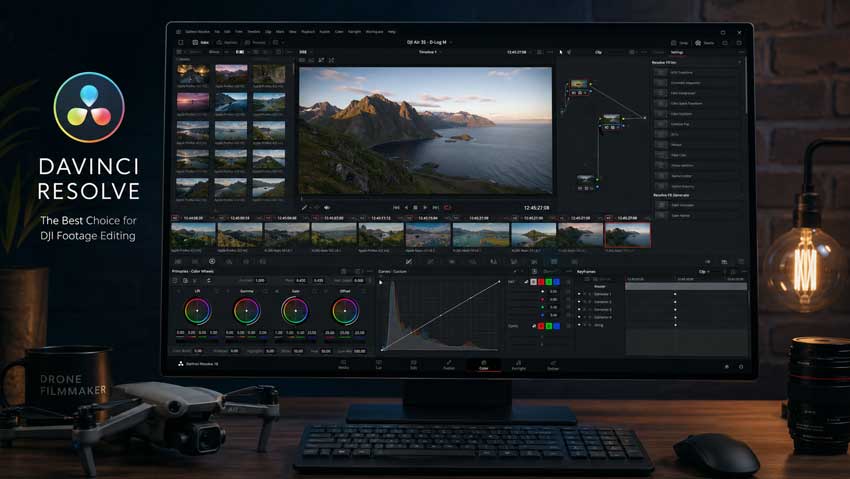This screenshot has height=479, width=850.
Task: Select the red-outlined clip thumbnail in timeline
Action: coord(628,235)
